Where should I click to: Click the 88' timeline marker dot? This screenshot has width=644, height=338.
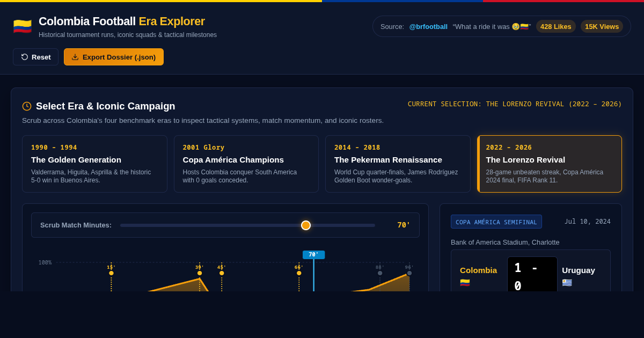click(x=380, y=273)
